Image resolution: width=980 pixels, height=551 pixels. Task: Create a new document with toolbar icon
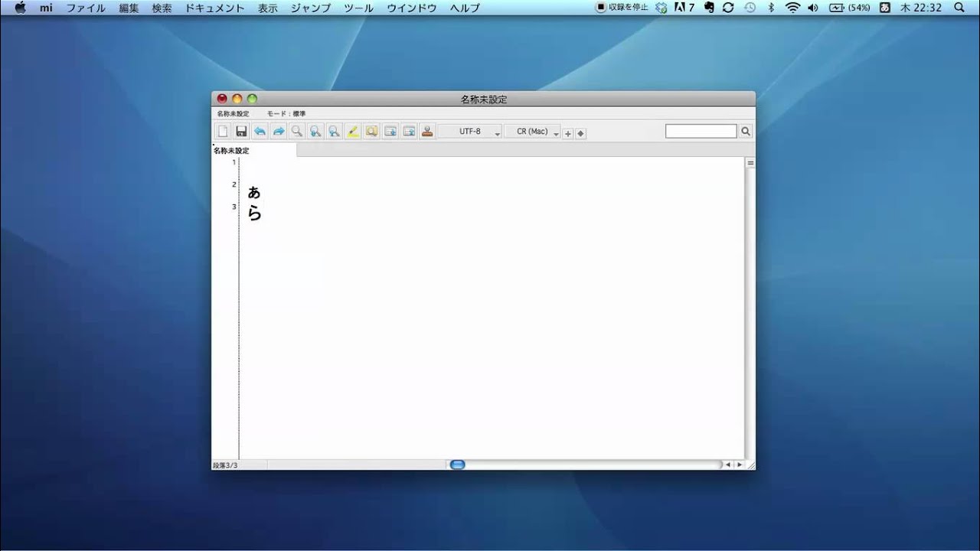[x=223, y=131]
